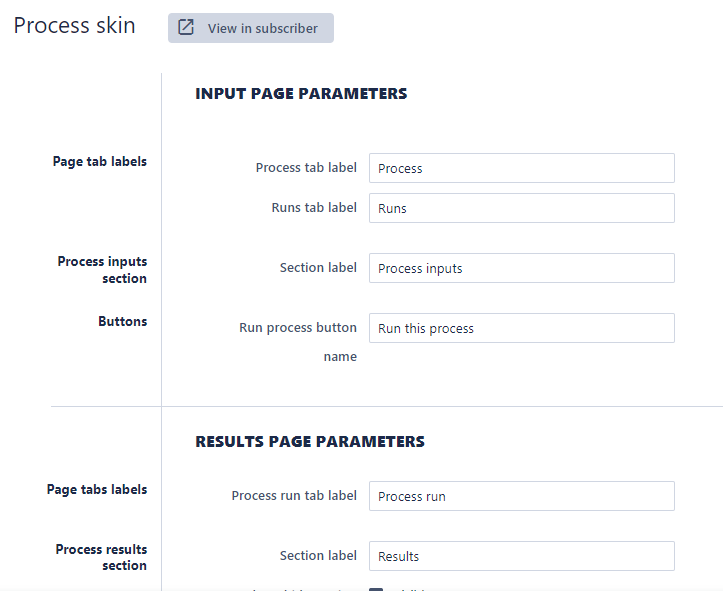Focus the Process tab label input field
The image size is (723, 591).
[x=521, y=168]
